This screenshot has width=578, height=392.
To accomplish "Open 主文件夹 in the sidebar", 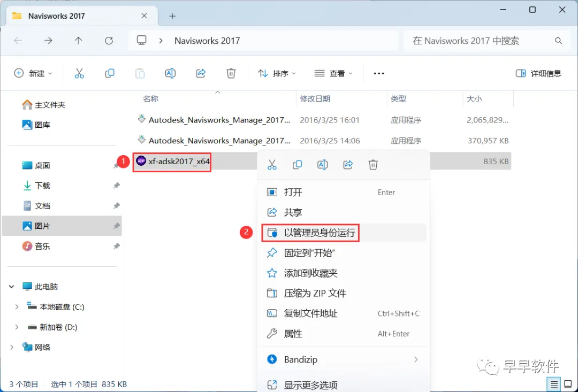I will pos(44,105).
